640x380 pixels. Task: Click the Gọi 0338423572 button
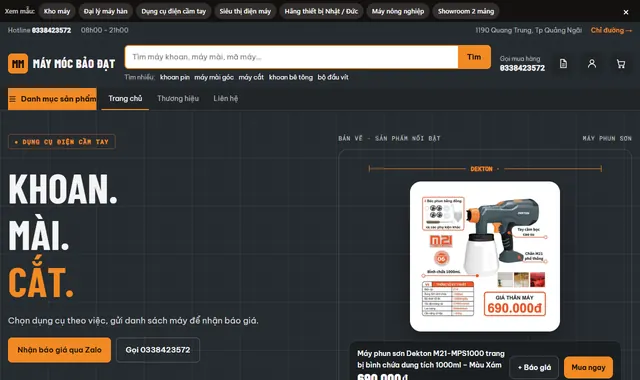pos(158,350)
